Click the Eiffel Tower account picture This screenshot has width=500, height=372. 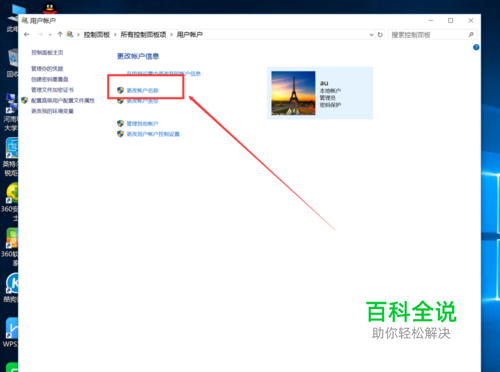[293, 93]
